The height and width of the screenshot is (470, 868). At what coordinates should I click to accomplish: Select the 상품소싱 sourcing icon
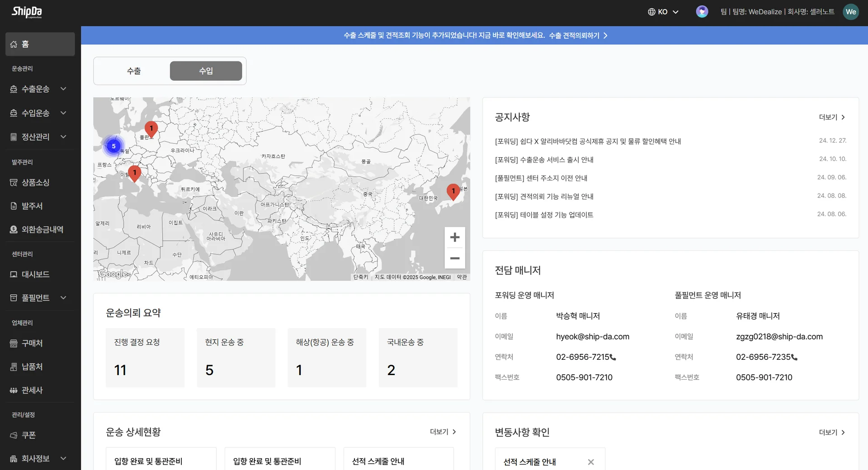[14, 182]
